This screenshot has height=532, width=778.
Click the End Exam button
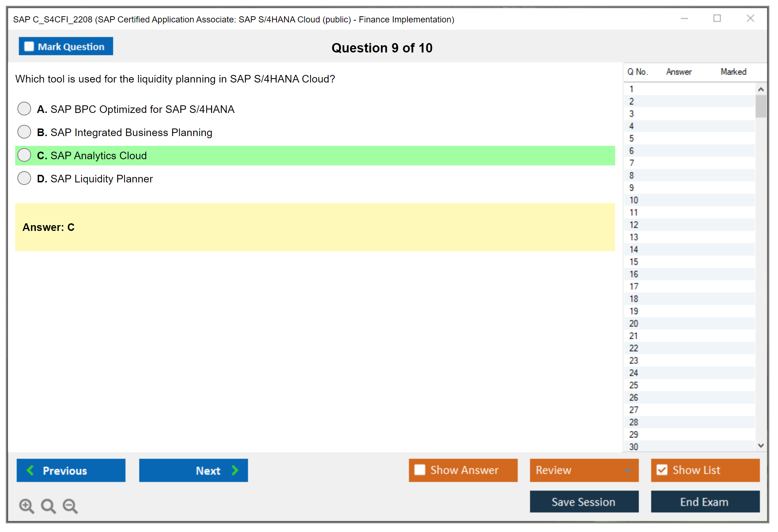click(x=705, y=502)
